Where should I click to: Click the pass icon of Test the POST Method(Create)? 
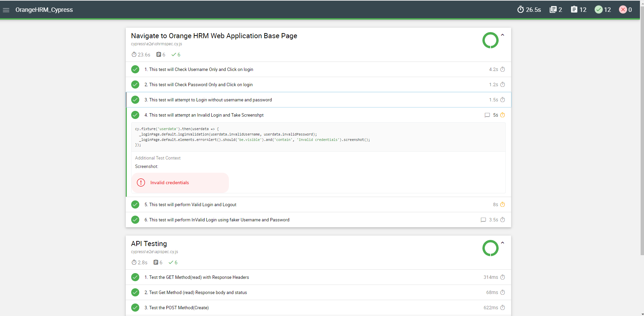point(135,308)
